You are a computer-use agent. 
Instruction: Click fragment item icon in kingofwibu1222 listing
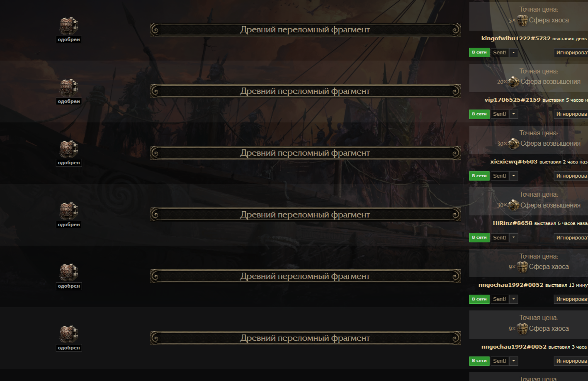coord(68,26)
